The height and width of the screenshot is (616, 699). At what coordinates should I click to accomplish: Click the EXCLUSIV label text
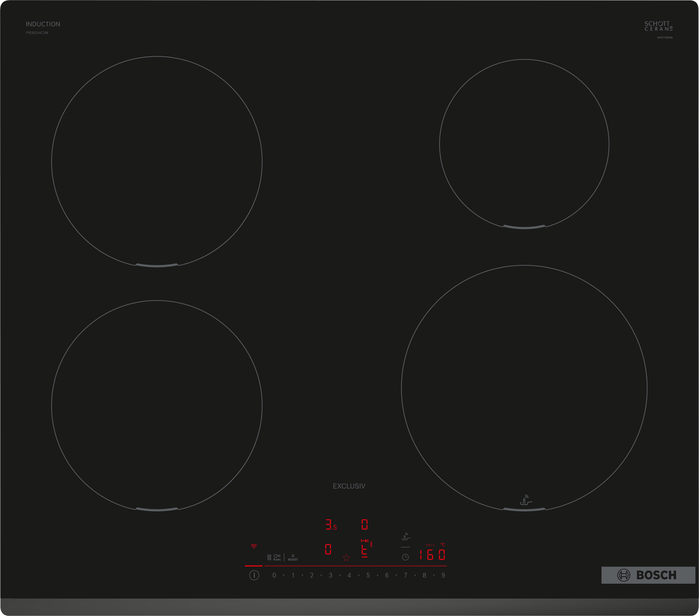[x=349, y=486]
